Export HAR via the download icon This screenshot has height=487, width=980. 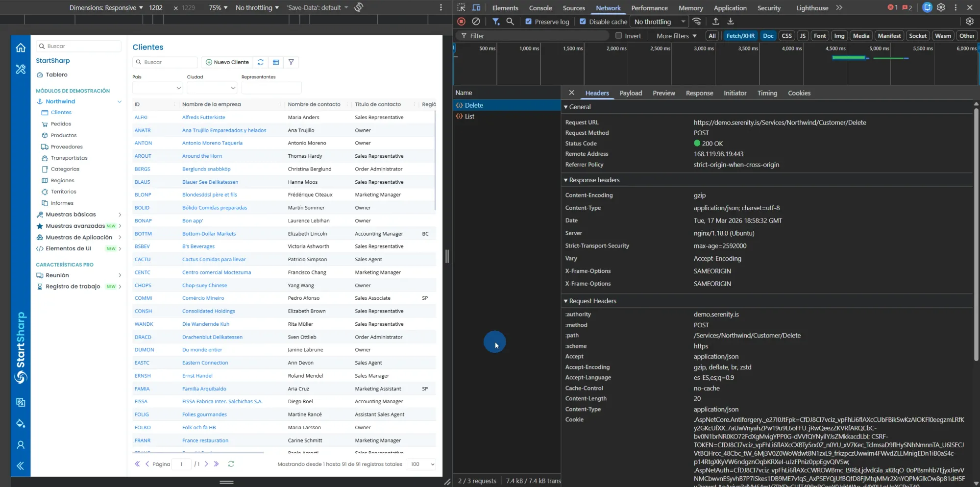(x=730, y=22)
